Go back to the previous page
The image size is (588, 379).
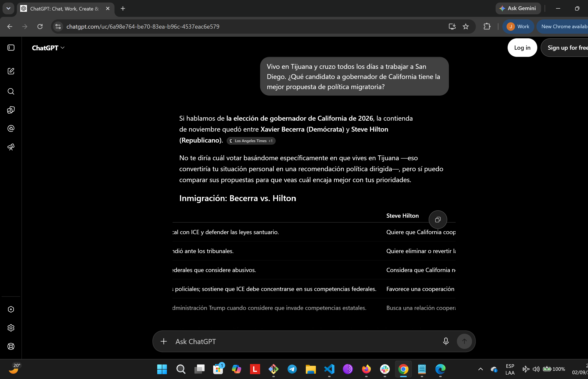pos(10,27)
